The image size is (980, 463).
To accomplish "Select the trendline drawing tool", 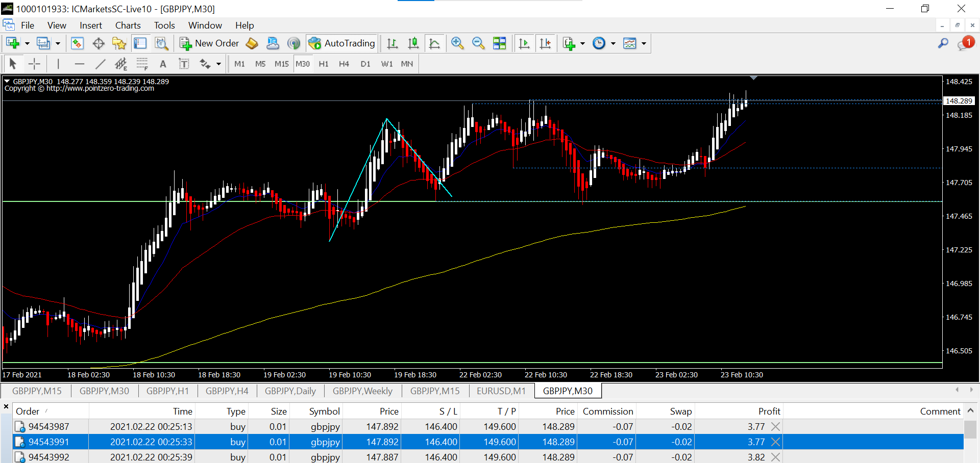I will point(100,64).
